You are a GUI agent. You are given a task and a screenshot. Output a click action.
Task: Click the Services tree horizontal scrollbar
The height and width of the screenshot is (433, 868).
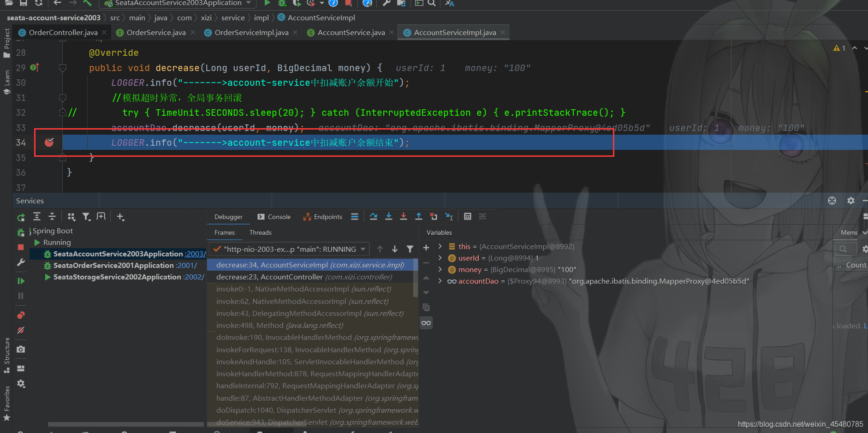125,424
